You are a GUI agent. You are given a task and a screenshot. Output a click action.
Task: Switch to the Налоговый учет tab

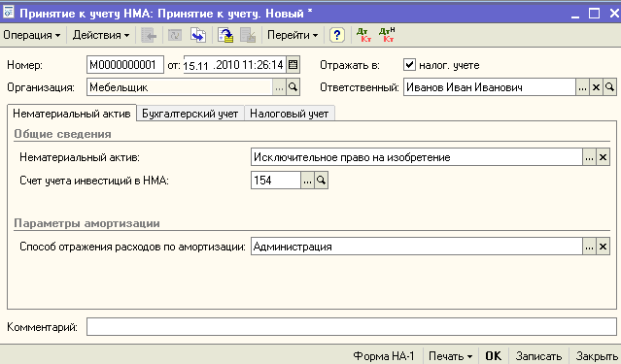pyautogui.click(x=289, y=114)
